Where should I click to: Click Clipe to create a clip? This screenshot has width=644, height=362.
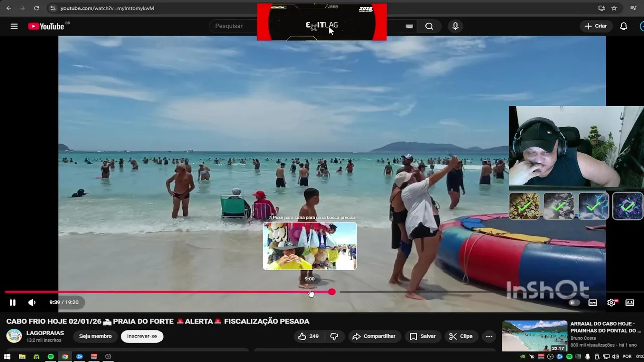pyautogui.click(x=461, y=336)
